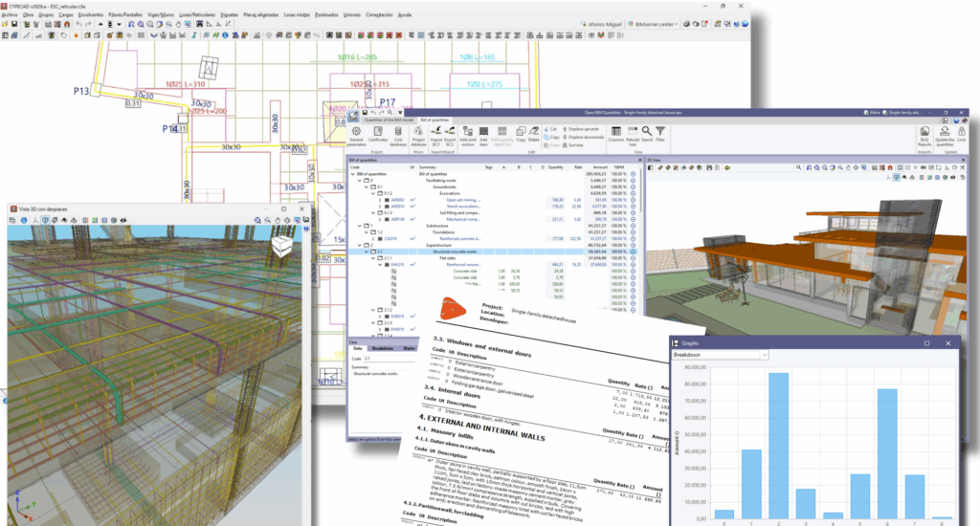The height and width of the screenshot is (526, 980).
Task: Toggle the globe icon on Bill of quantities row
Action: pyautogui.click(x=634, y=175)
